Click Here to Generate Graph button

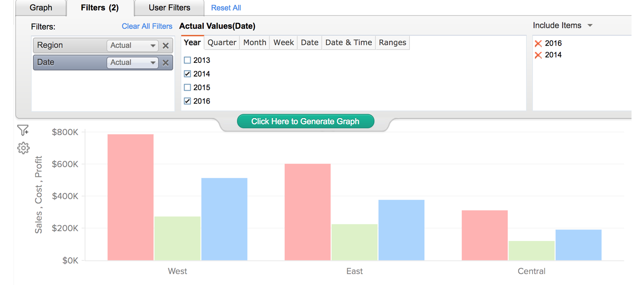(305, 121)
